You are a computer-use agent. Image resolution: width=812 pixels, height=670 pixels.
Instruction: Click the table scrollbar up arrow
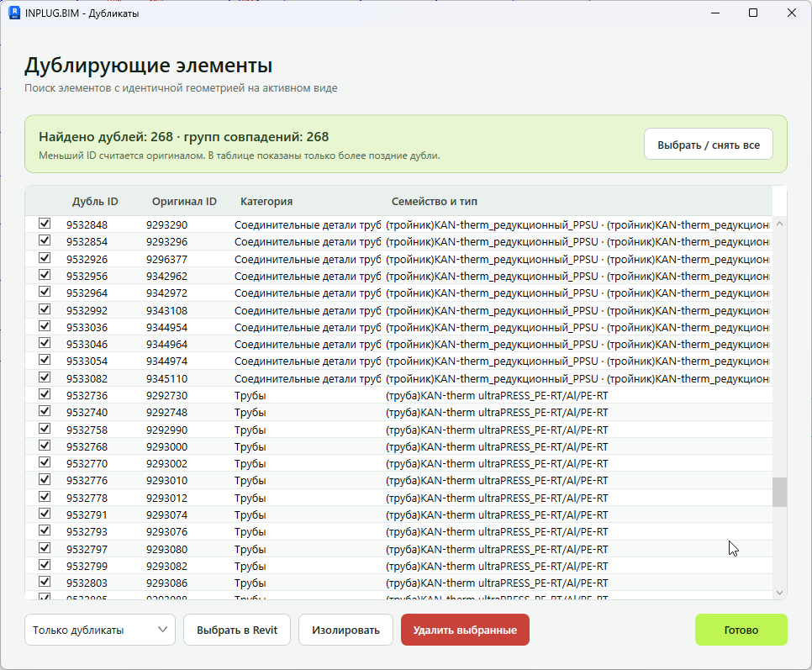pyautogui.click(x=779, y=224)
